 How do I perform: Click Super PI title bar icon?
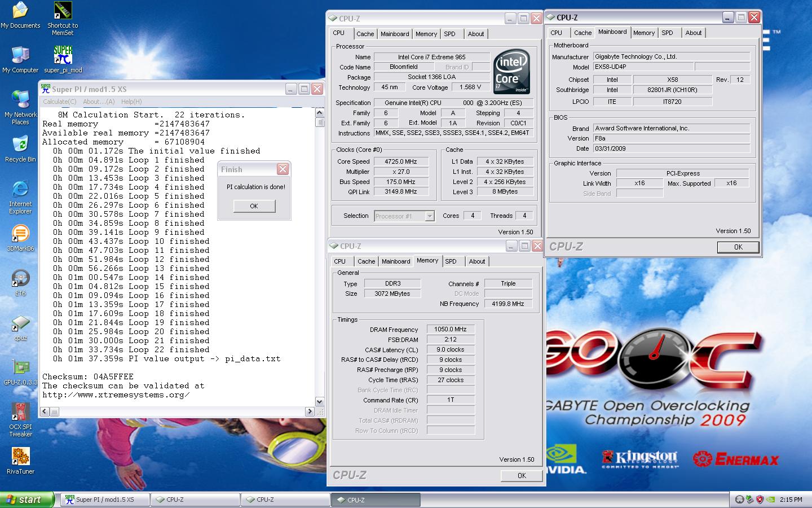click(46, 89)
